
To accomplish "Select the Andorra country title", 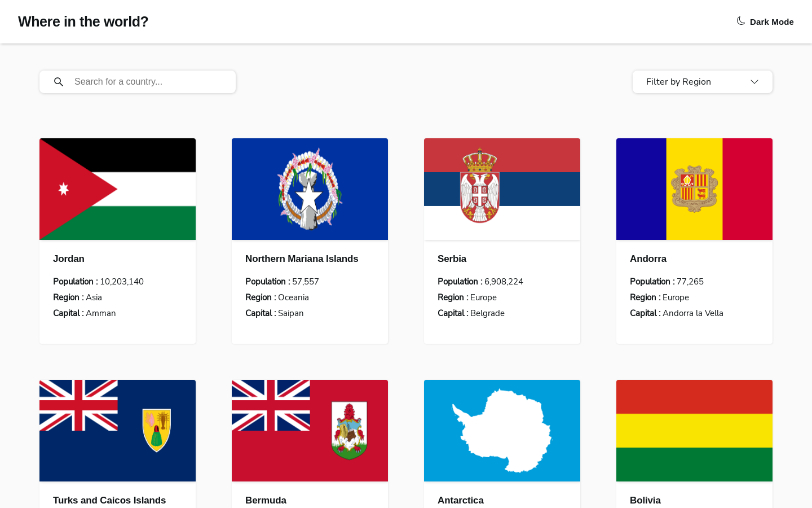I will pos(648,259).
